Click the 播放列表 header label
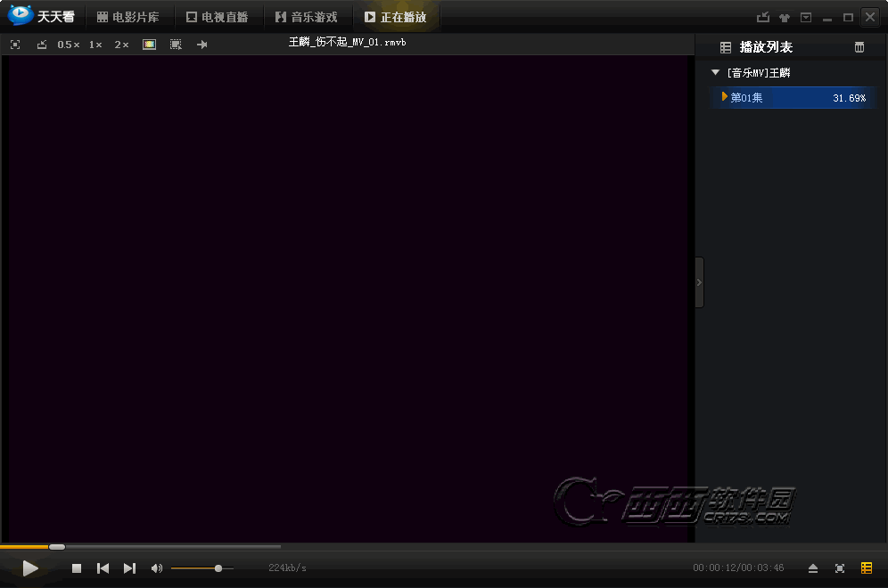 (x=766, y=47)
